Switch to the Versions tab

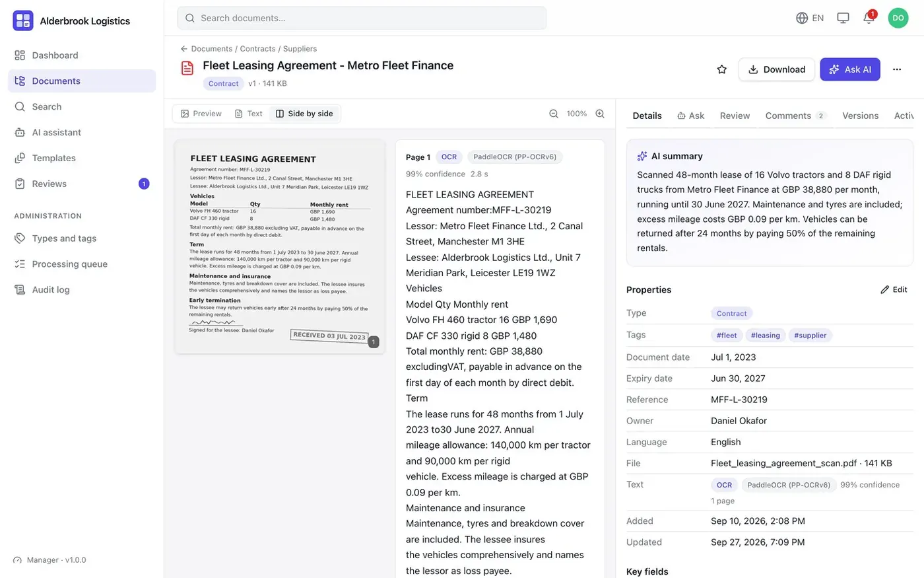point(860,116)
